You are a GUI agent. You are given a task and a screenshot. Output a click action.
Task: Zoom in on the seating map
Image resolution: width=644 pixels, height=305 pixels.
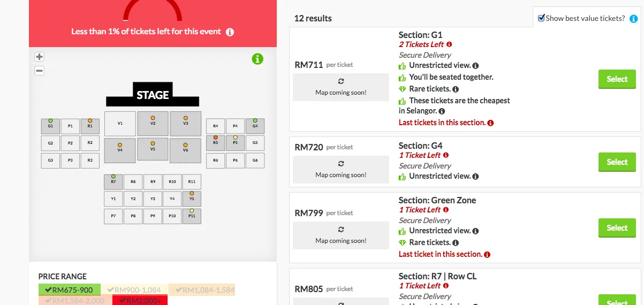click(x=39, y=57)
